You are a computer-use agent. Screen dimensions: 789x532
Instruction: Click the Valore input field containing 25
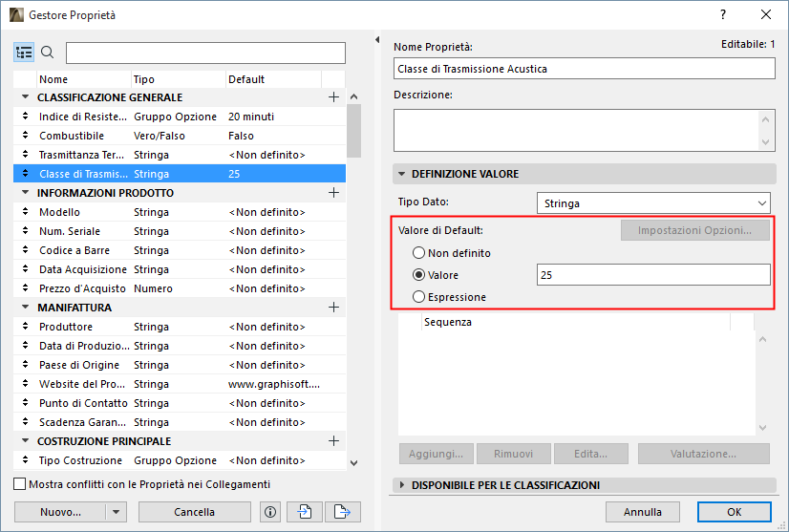click(x=653, y=275)
